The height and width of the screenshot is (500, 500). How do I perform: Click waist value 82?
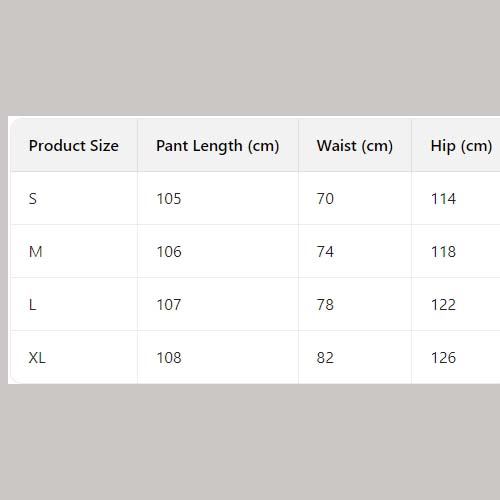coord(325,358)
